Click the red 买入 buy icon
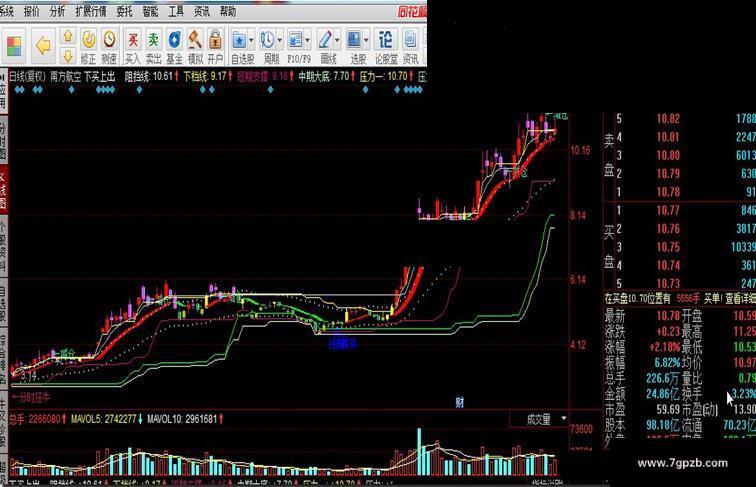The width and height of the screenshot is (756, 487). (x=133, y=40)
